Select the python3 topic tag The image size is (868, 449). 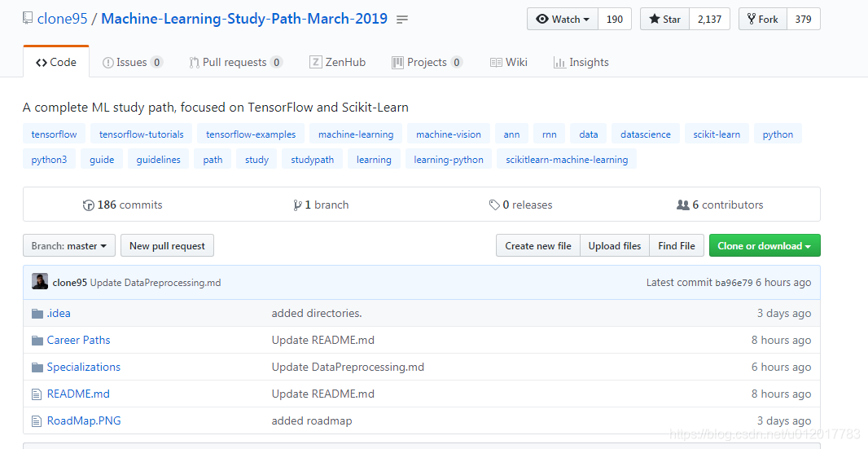pyautogui.click(x=50, y=160)
